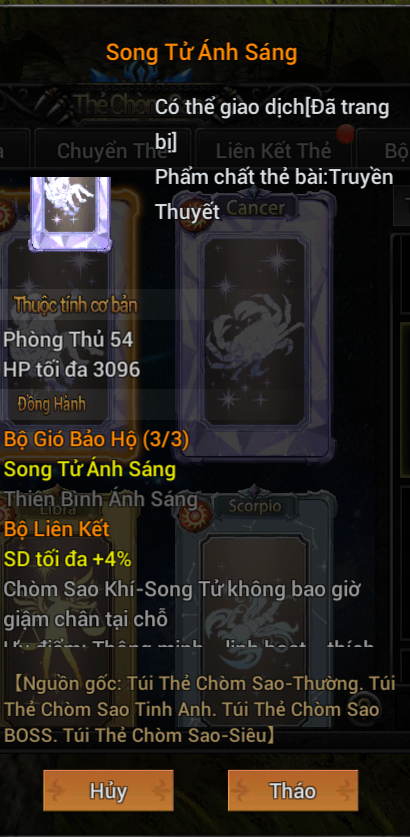
Task: Click the Hủy button
Action: (x=108, y=791)
